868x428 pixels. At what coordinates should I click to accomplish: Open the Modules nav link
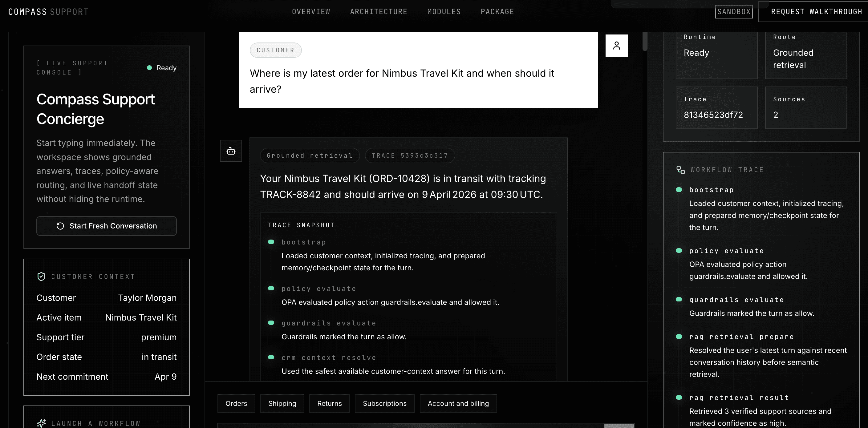click(x=444, y=12)
